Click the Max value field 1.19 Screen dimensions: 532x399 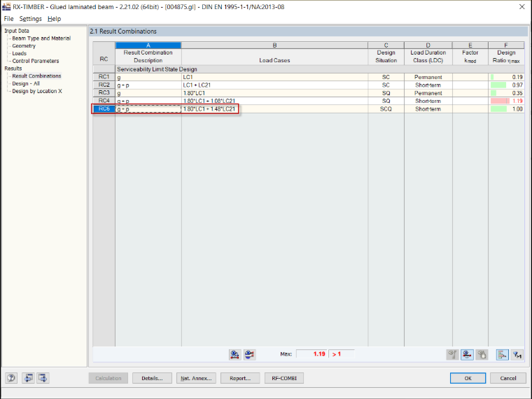pos(311,354)
